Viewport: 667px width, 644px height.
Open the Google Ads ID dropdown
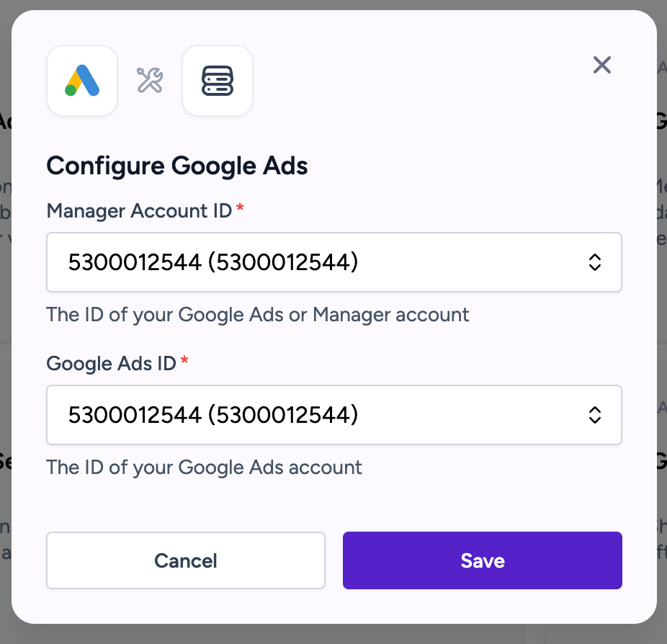tap(333, 415)
